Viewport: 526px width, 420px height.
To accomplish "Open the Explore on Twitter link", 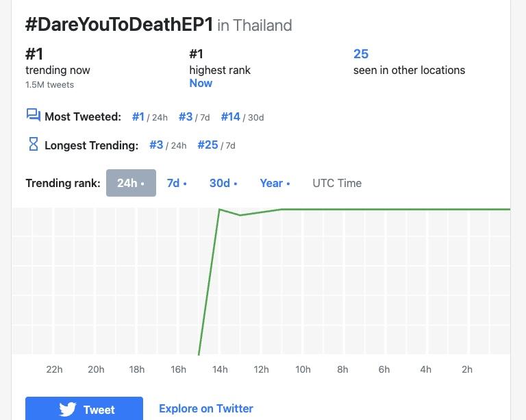I will 206,408.
